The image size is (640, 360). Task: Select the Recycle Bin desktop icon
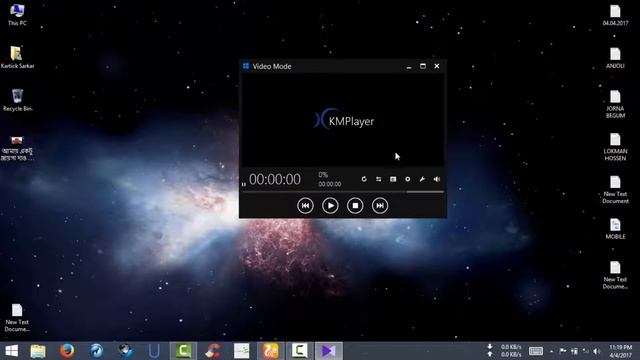pos(17,100)
